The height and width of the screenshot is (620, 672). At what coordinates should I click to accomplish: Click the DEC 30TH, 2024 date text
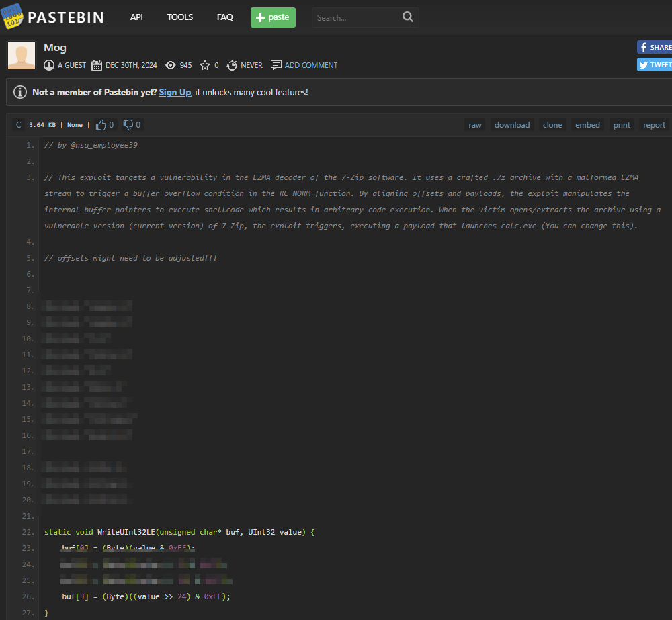131,65
